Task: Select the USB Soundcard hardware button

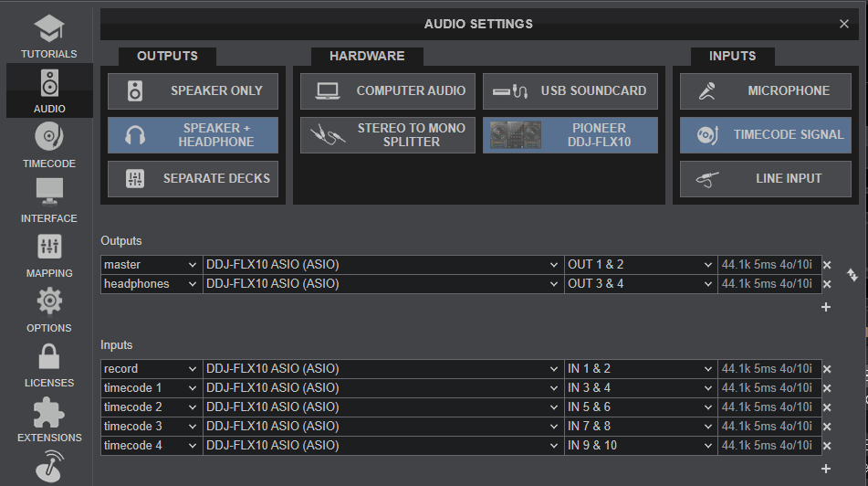Action: (570, 91)
